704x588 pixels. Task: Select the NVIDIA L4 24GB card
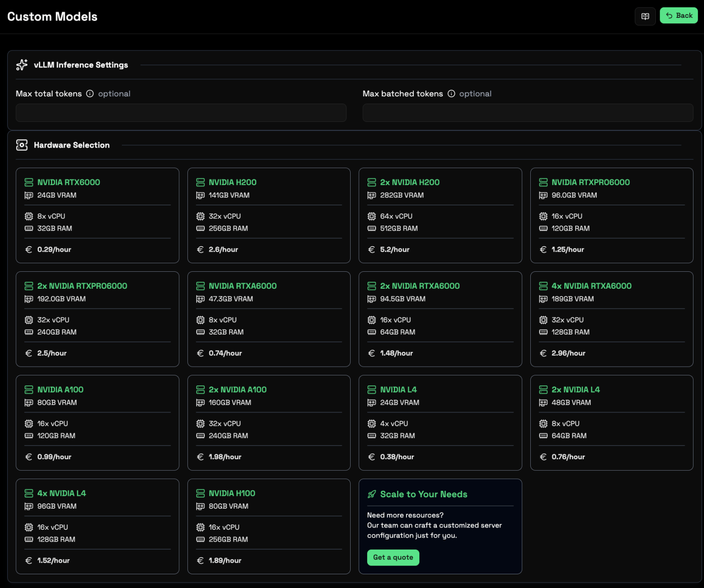tap(440, 423)
